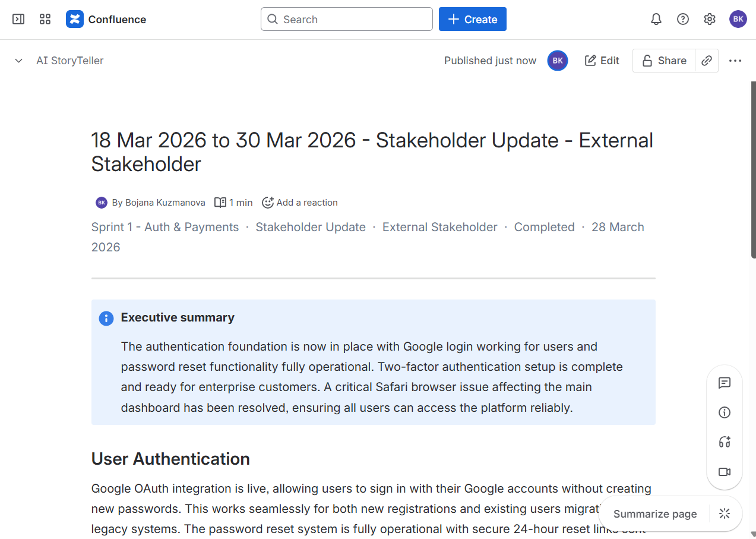Open more actions ellipsis menu

(735, 61)
